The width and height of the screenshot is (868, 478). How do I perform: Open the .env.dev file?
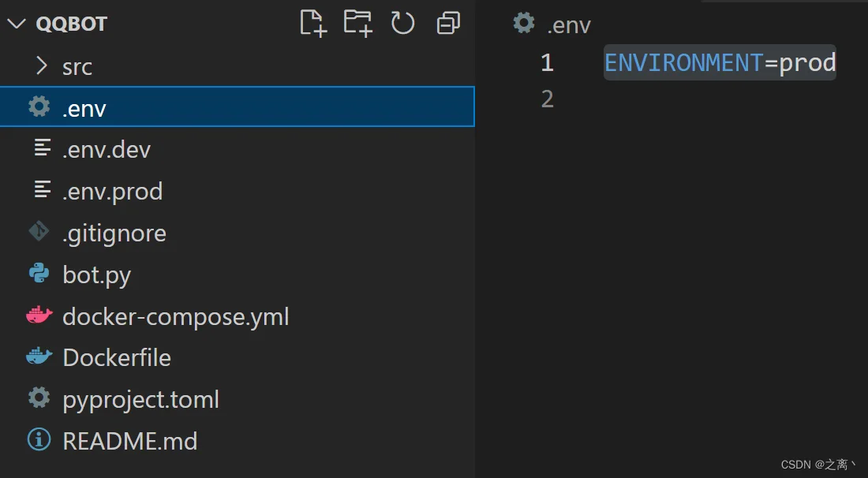coord(238,149)
